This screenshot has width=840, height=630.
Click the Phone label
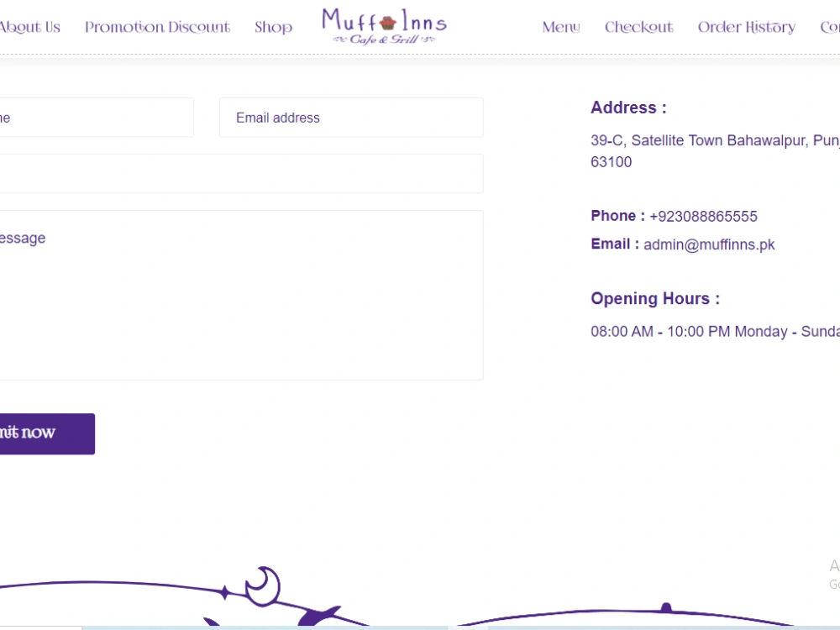pyautogui.click(x=617, y=216)
